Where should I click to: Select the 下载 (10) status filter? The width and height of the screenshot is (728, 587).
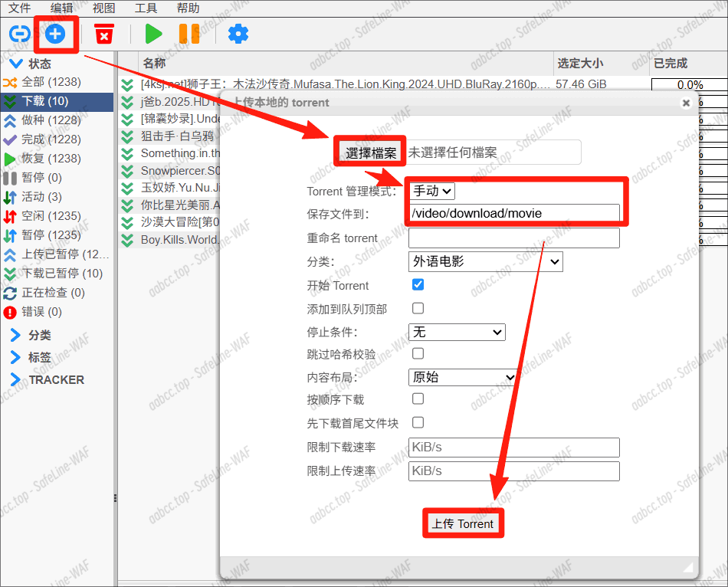(x=57, y=101)
